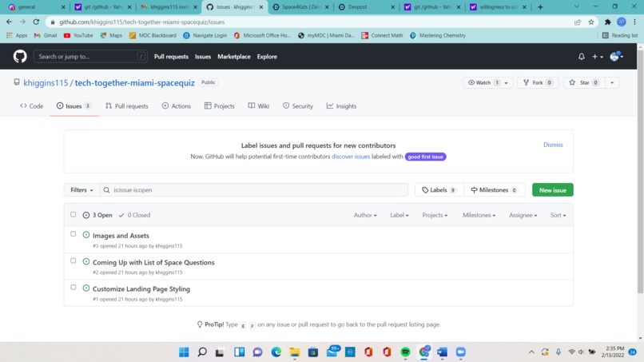This screenshot has width=644, height=362.
Task: Open the notifications bell
Action: pyautogui.click(x=581, y=57)
